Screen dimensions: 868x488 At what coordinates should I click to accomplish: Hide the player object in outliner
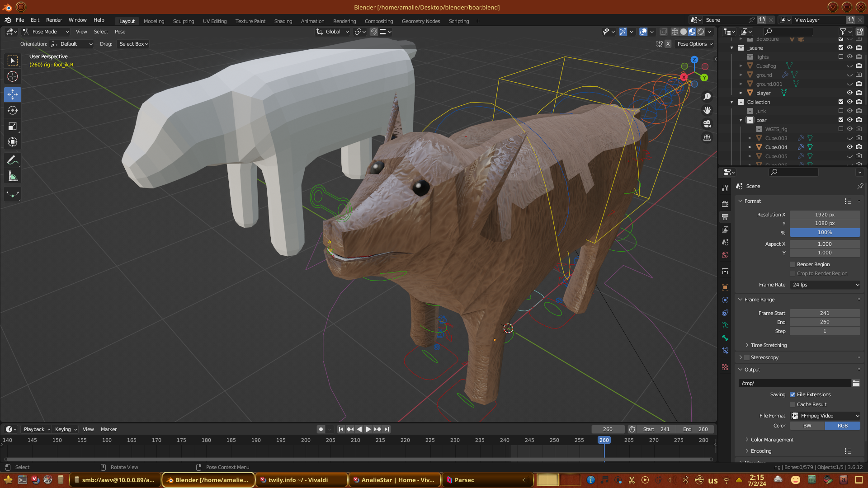(x=849, y=93)
